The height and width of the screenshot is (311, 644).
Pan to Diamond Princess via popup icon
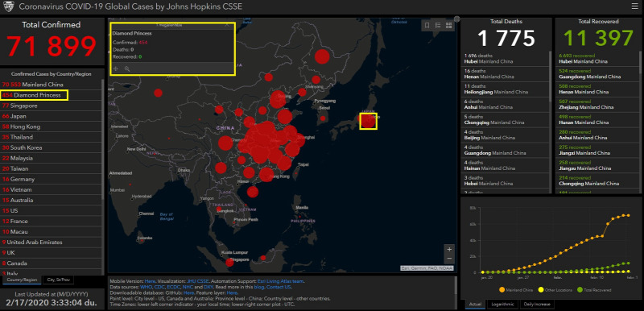116,69
